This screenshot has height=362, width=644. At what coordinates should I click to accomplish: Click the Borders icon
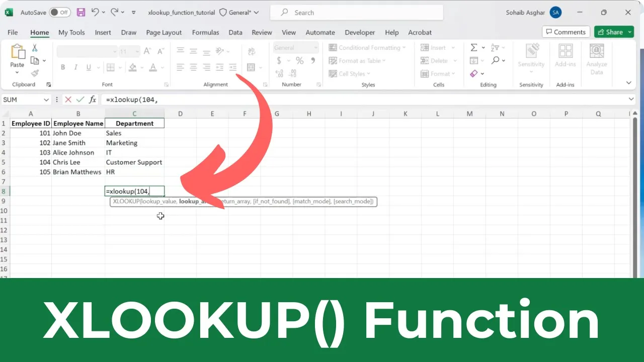pos(110,67)
